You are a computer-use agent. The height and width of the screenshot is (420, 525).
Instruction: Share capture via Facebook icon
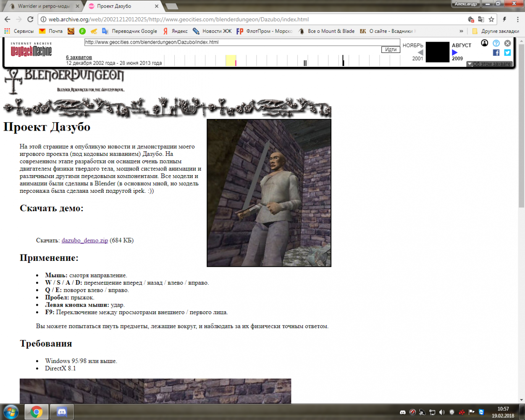(496, 52)
